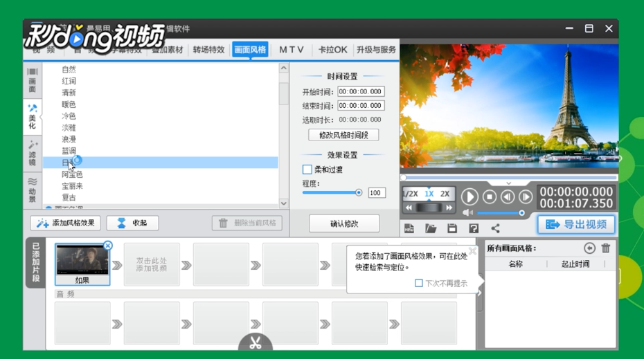
Task: Save project floppy disk icon
Action: 452,228
